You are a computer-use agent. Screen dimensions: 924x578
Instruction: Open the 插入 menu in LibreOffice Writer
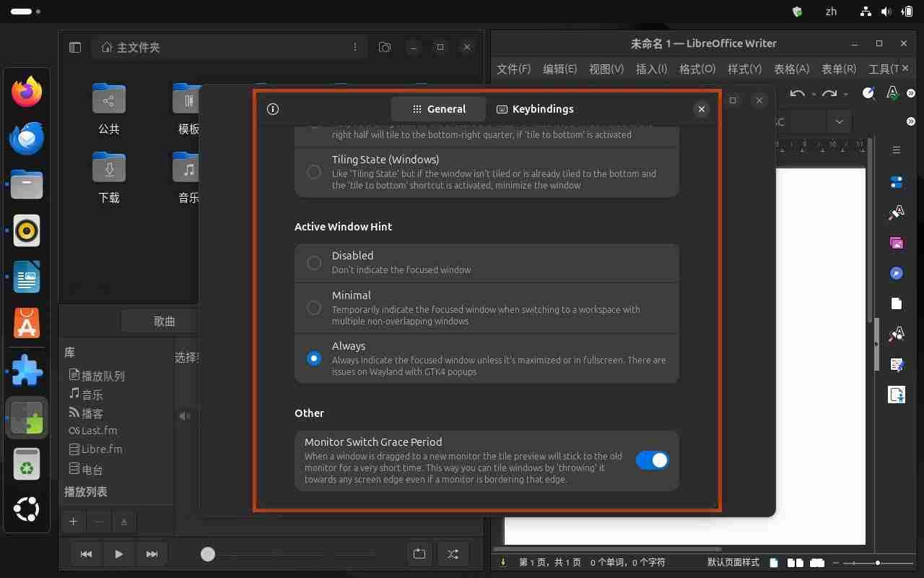[650, 69]
